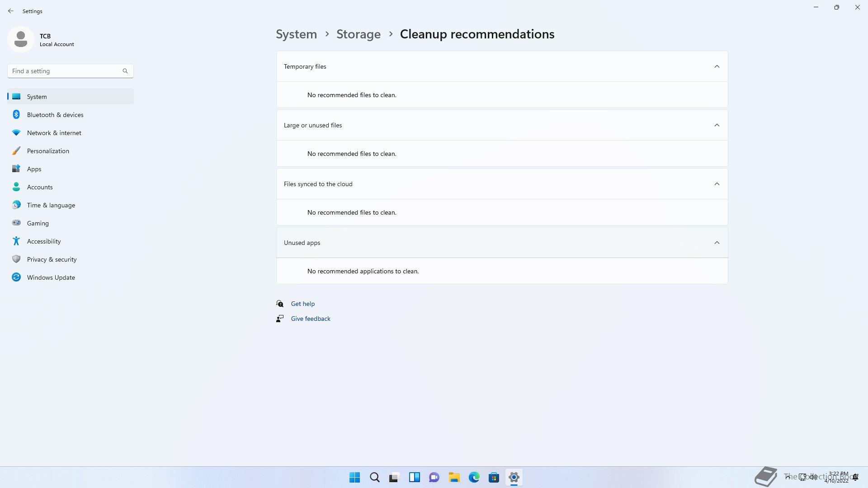The image size is (868, 488).
Task: Open Privacy & security settings
Action: pos(71,259)
